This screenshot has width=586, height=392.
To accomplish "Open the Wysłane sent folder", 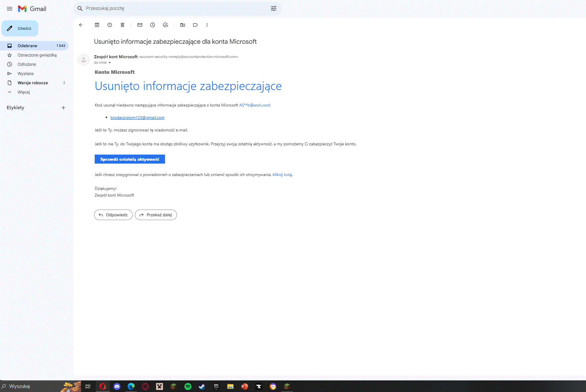I will 34,74.
